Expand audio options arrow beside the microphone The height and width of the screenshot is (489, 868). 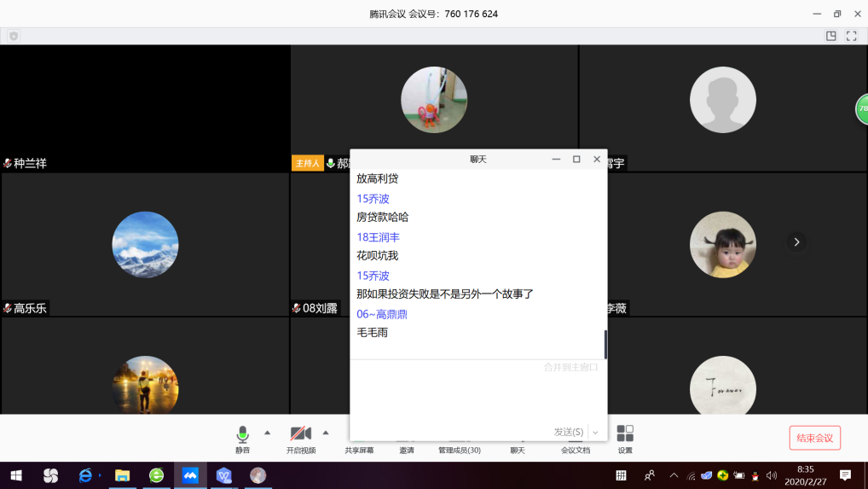268,432
